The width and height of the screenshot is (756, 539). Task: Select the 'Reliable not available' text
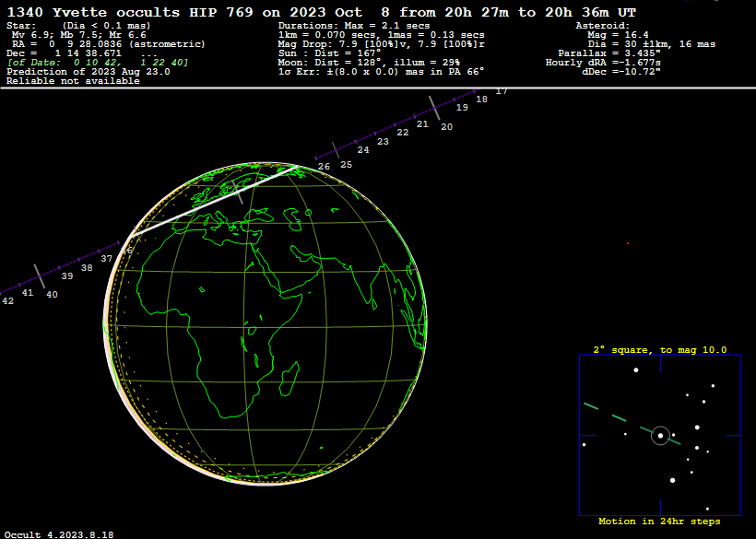pyautogui.click(x=73, y=81)
